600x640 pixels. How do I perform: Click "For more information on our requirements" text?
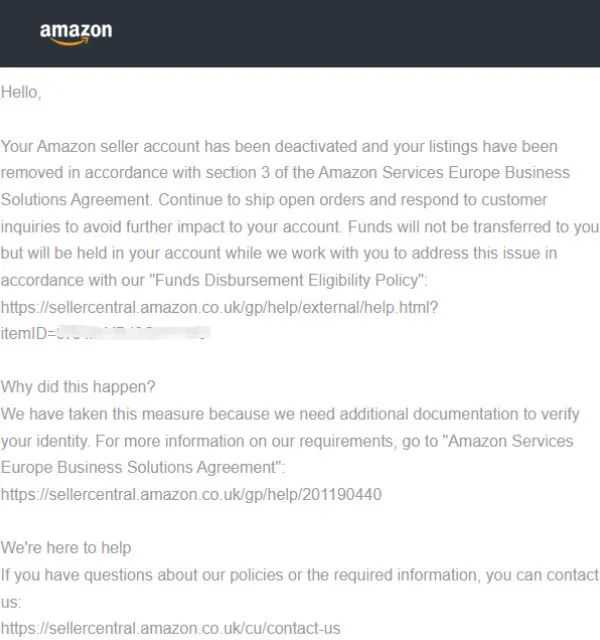tap(244, 441)
